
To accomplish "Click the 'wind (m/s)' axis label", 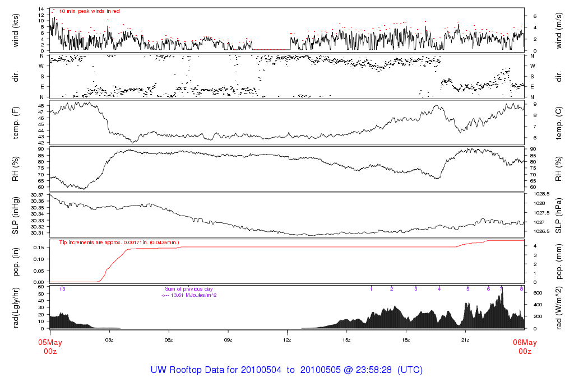I will 558,30.
